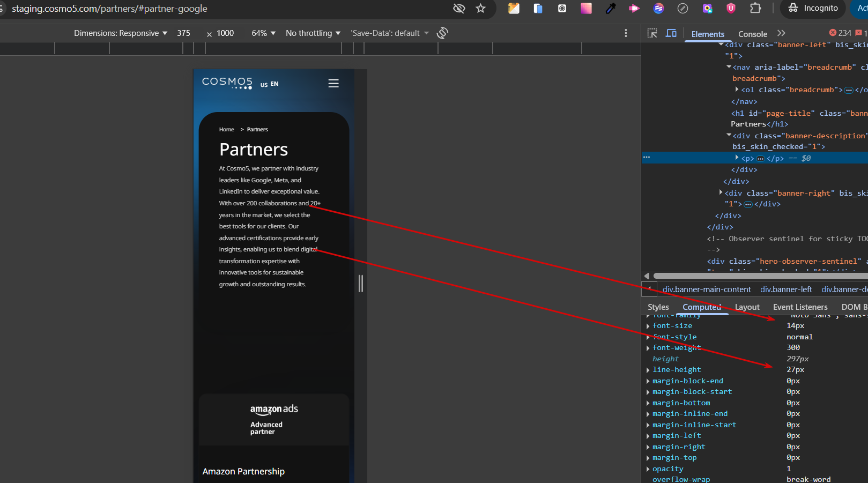
Task: Open the pink gradient square extension
Action: click(x=586, y=8)
